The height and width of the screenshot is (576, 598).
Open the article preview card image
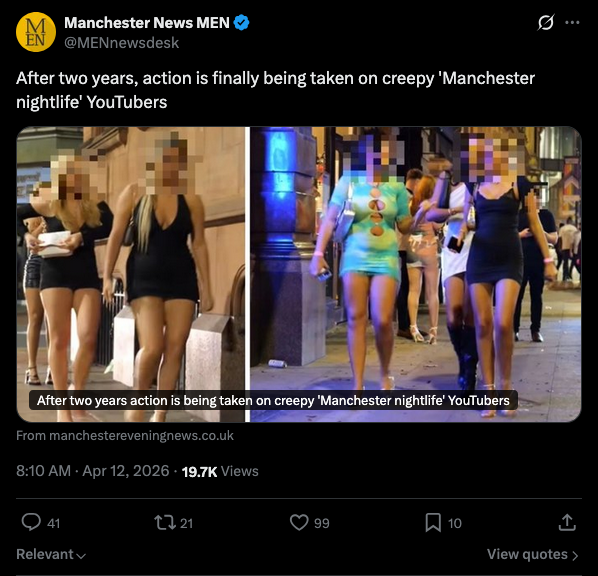tap(299, 274)
